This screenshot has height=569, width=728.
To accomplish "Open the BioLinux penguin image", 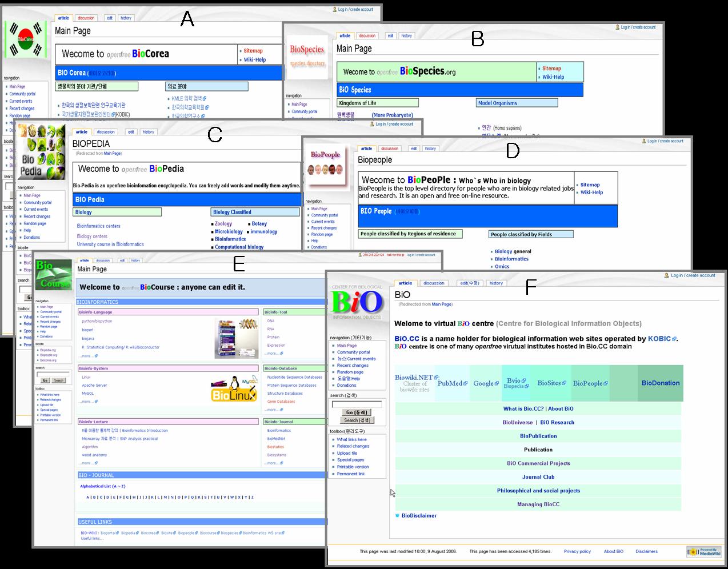I will [234, 389].
